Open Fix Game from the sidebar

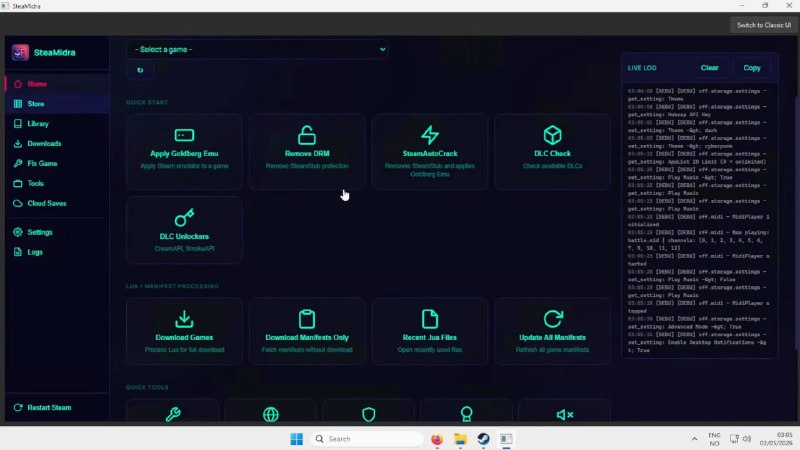(57, 163)
